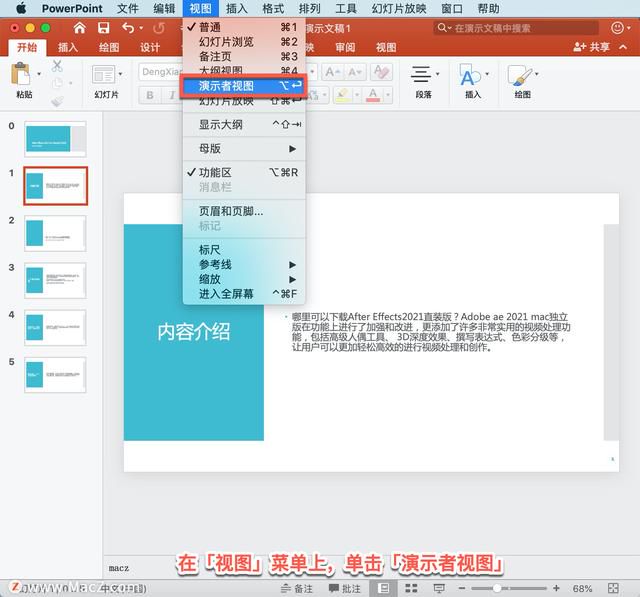Toggle the Ruler (标尺) menu item
The height and width of the screenshot is (597, 640).
coord(244,250)
